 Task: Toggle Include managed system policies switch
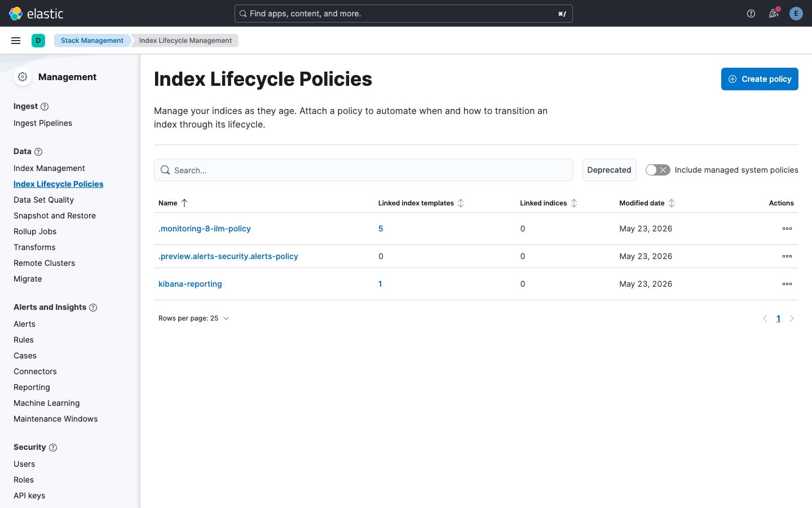point(657,170)
